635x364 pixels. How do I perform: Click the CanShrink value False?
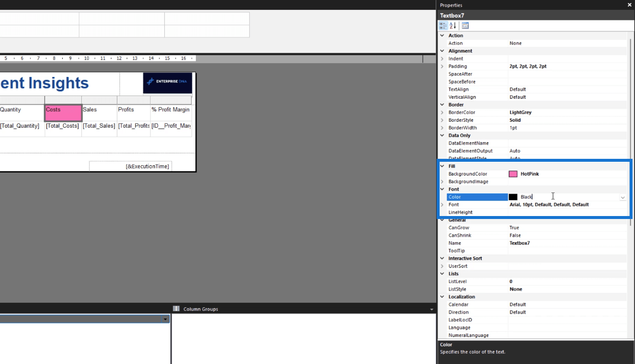[x=515, y=235]
